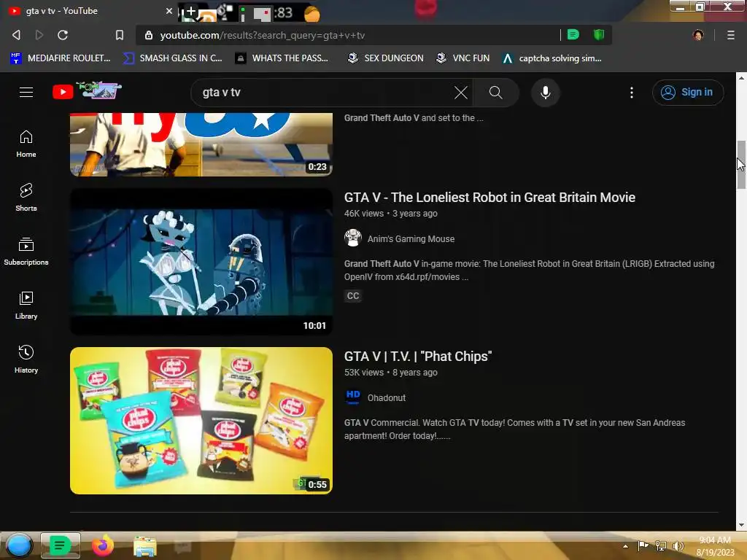Image resolution: width=747 pixels, height=560 pixels.
Task: Click the network tray icon
Action: [x=661, y=545]
